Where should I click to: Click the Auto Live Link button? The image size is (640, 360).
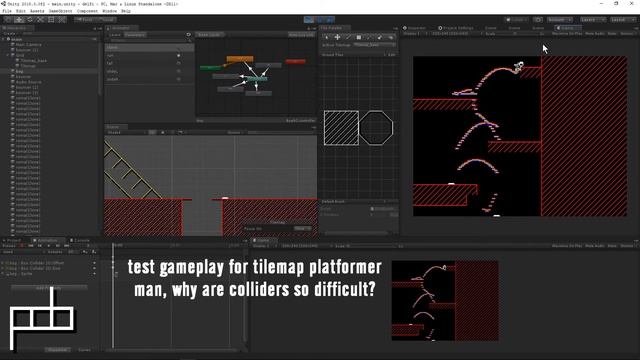point(301,35)
